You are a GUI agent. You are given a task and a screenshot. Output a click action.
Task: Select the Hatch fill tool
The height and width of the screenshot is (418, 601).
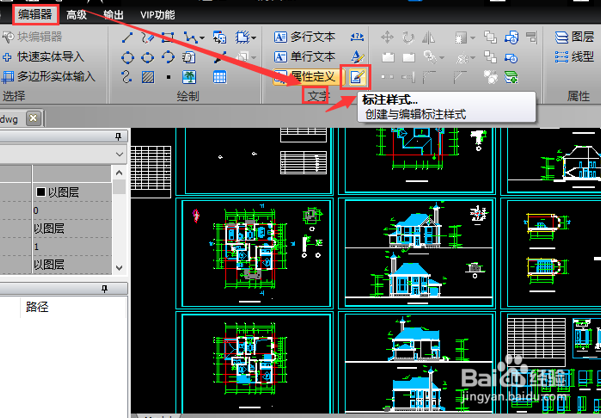coord(148,77)
